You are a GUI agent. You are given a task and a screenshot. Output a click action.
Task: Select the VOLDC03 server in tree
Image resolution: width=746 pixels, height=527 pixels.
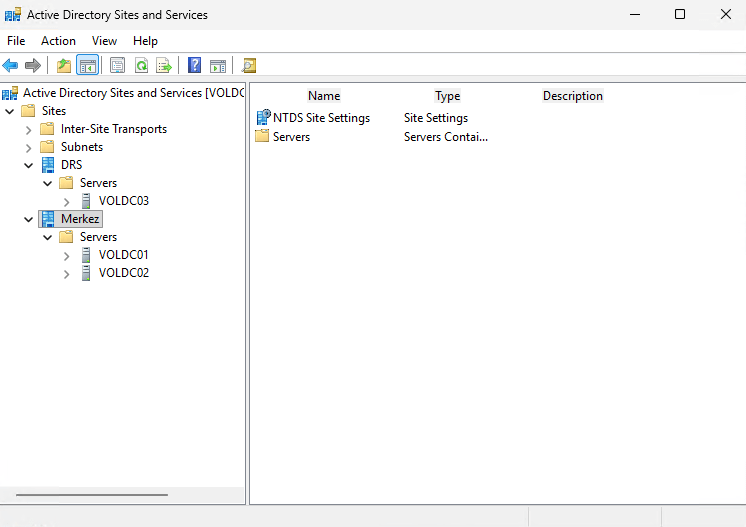tap(123, 201)
